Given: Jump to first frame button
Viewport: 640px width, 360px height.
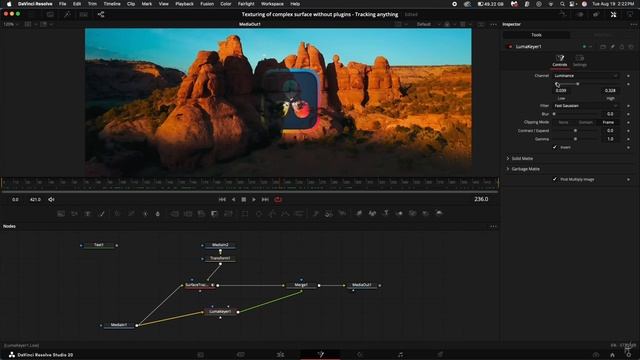Looking at the screenshot, I should coord(222,200).
